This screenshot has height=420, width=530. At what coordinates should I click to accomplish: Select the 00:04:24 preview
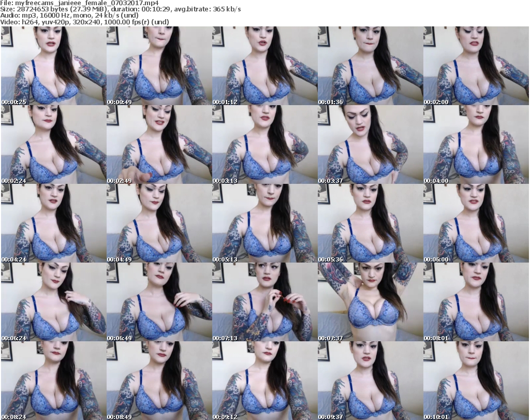pos(53,223)
